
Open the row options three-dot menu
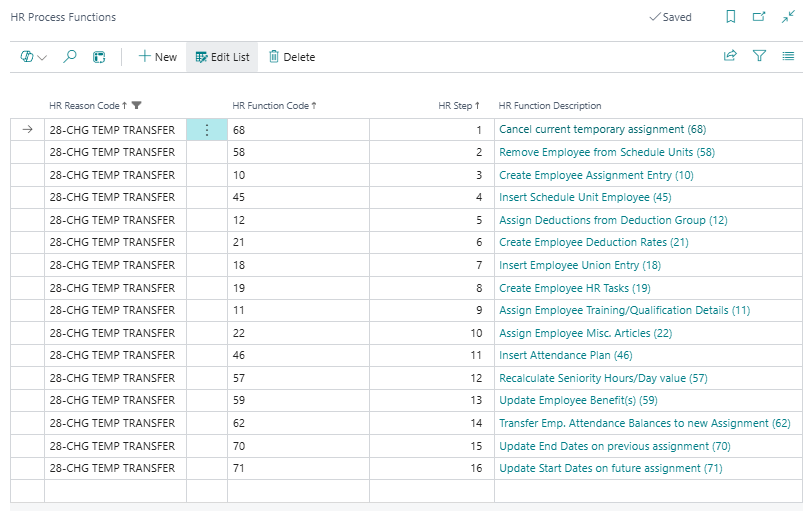tap(207, 130)
